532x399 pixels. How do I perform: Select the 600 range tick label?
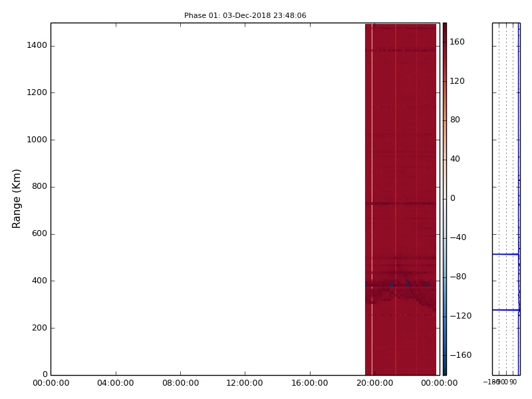[x=39, y=233]
